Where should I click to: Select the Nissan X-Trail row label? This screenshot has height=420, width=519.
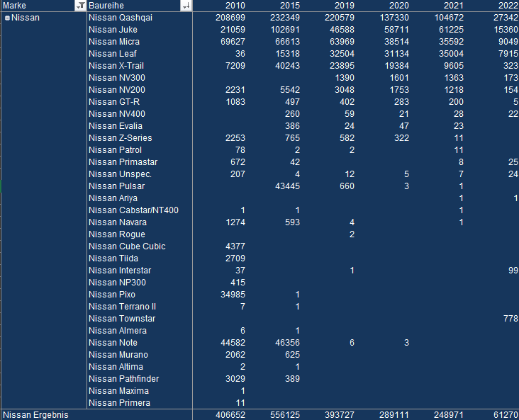[x=116, y=66]
